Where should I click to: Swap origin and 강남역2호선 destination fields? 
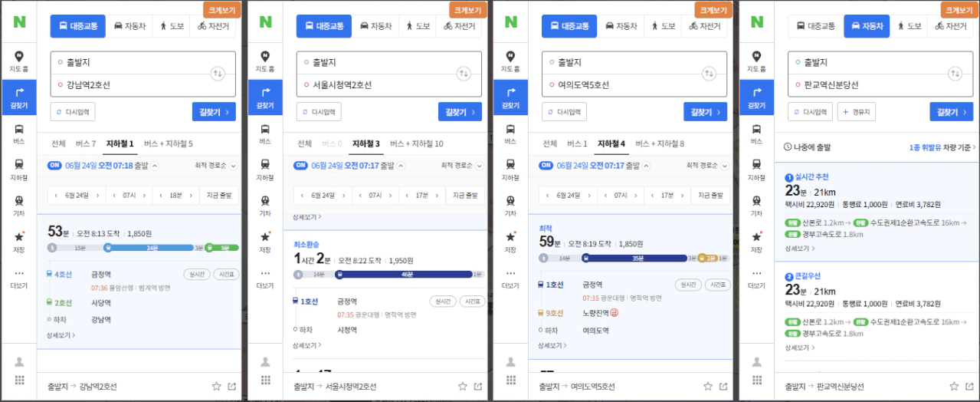click(218, 74)
